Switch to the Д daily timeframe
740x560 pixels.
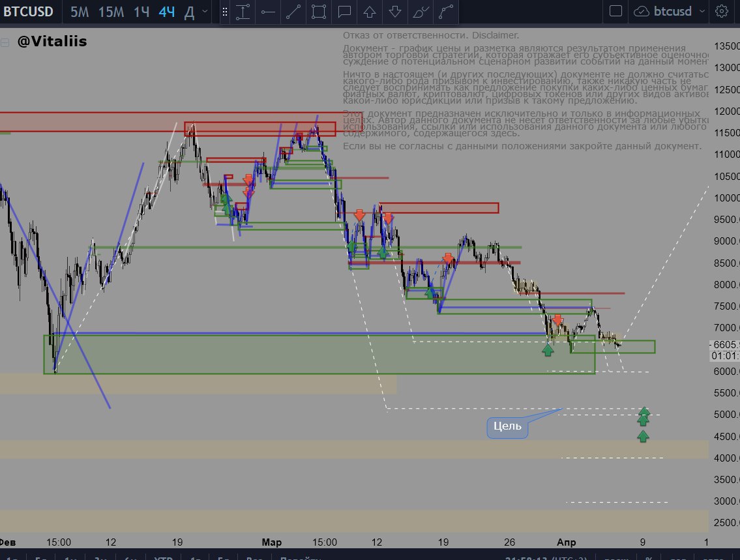pyautogui.click(x=189, y=12)
